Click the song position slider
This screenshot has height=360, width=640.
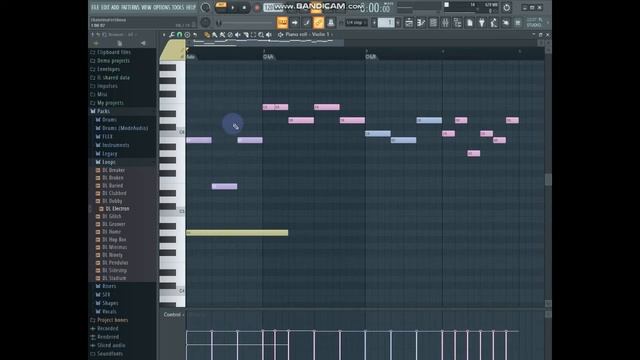[x=245, y=23]
